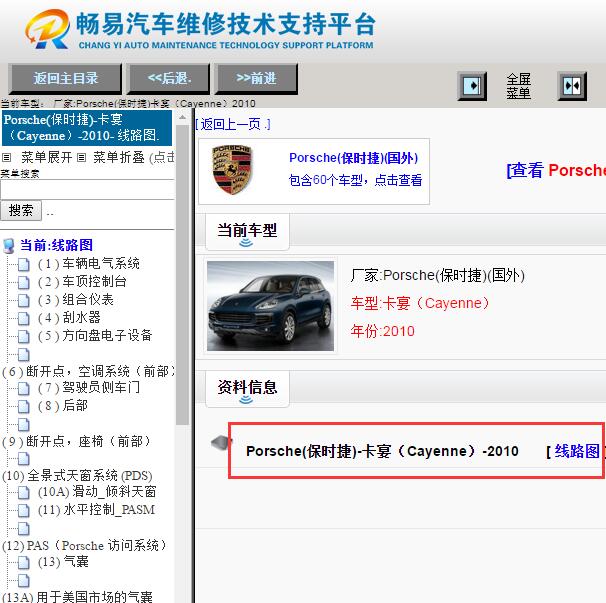The width and height of the screenshot is (606, 603).
Task: Click page icon for 方向盘电子设备
Action: pyautogui.click(x=24, y=336)
